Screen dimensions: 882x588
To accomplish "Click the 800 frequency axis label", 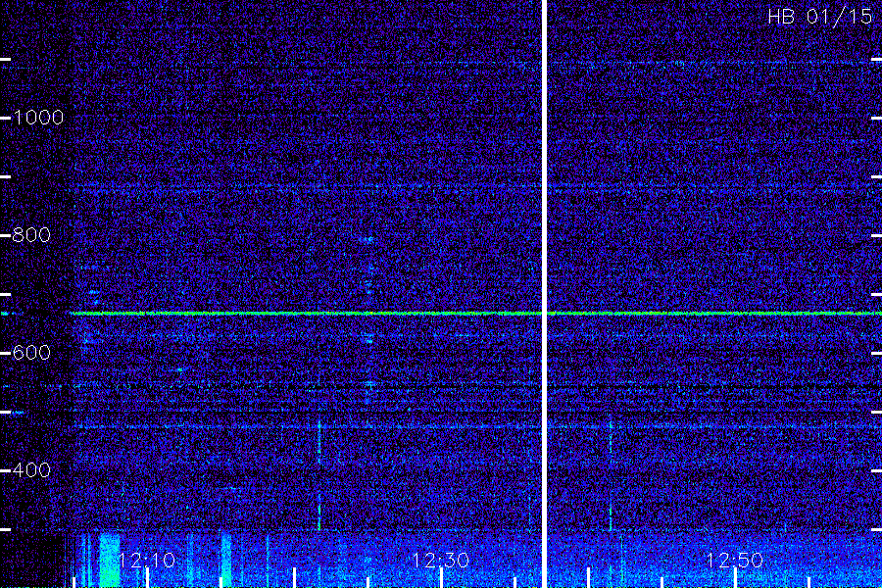I will click(x=31, y=234).
